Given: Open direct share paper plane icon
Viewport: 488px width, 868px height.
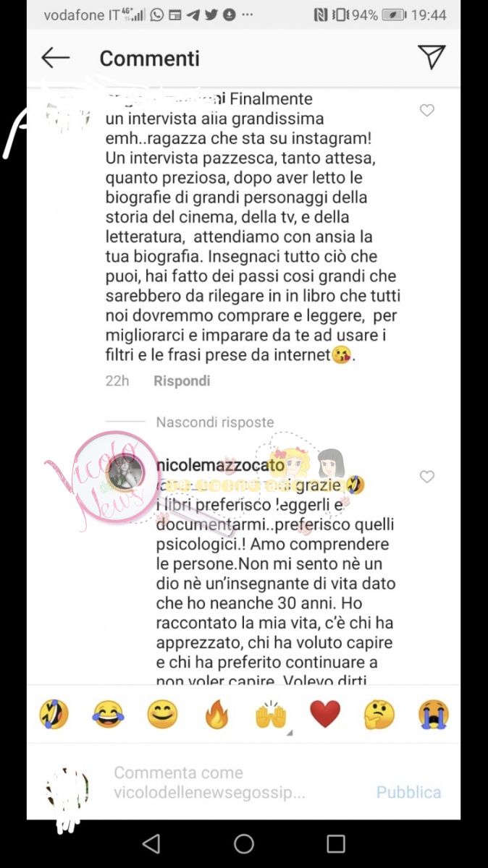Looking at the screenshot, I should (432, 58).
